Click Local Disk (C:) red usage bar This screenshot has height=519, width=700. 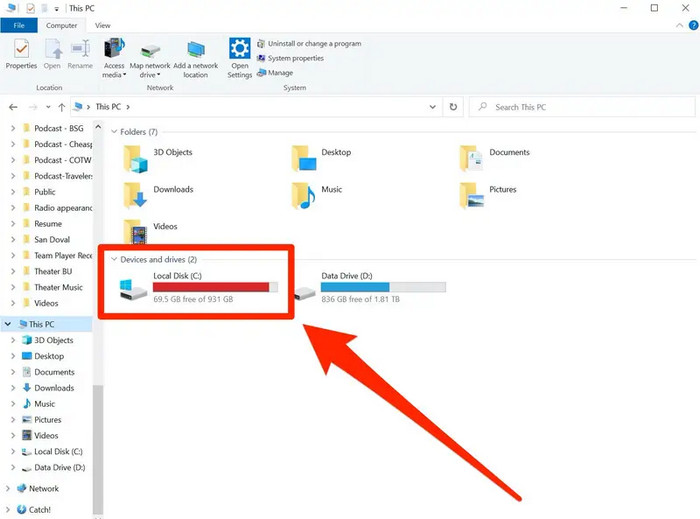pos(215,287)
